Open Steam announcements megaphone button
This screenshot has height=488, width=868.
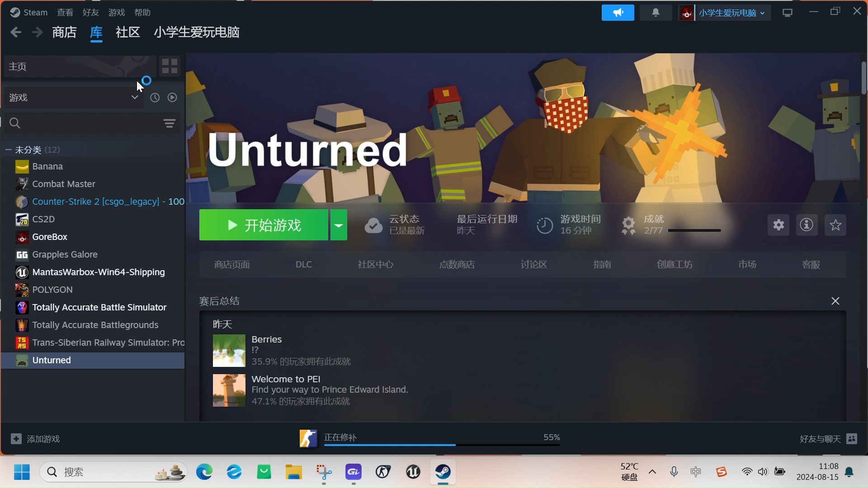(x=618, y=13)
